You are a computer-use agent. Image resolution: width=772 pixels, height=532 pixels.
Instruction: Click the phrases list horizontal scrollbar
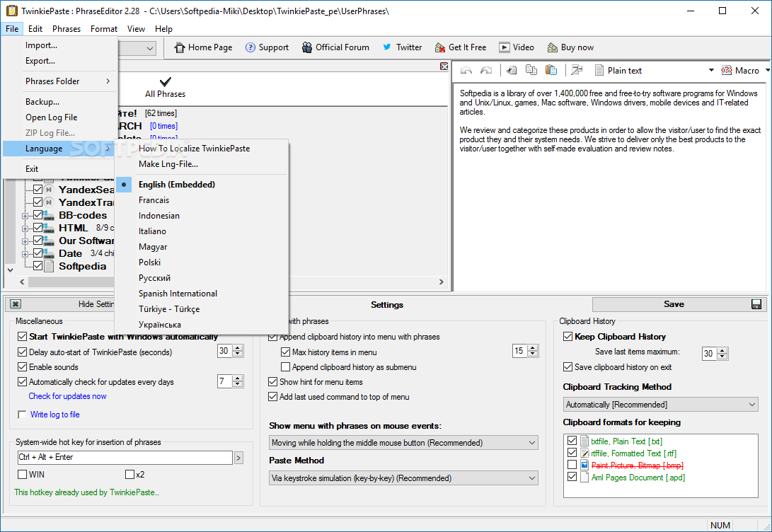point(231,282)
